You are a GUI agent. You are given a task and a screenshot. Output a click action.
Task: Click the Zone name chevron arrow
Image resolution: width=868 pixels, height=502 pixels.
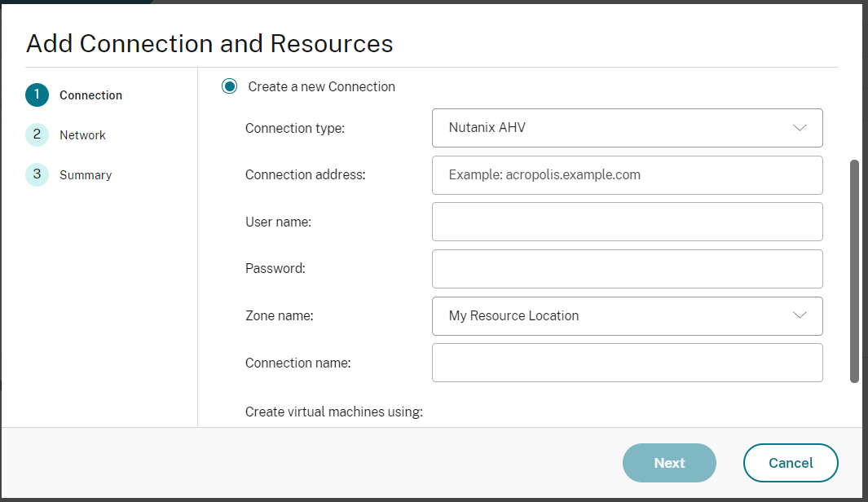[800, 316]
